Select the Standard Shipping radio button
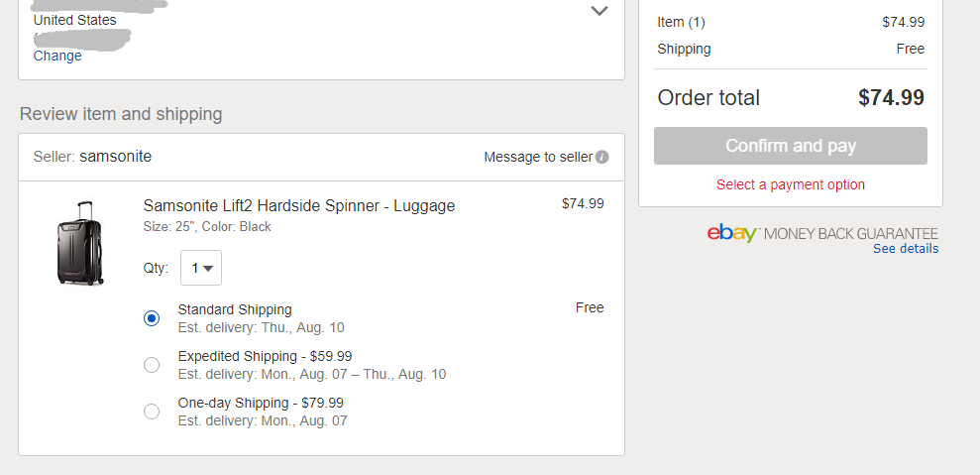980x475 pixels. (x=152, y=318)
